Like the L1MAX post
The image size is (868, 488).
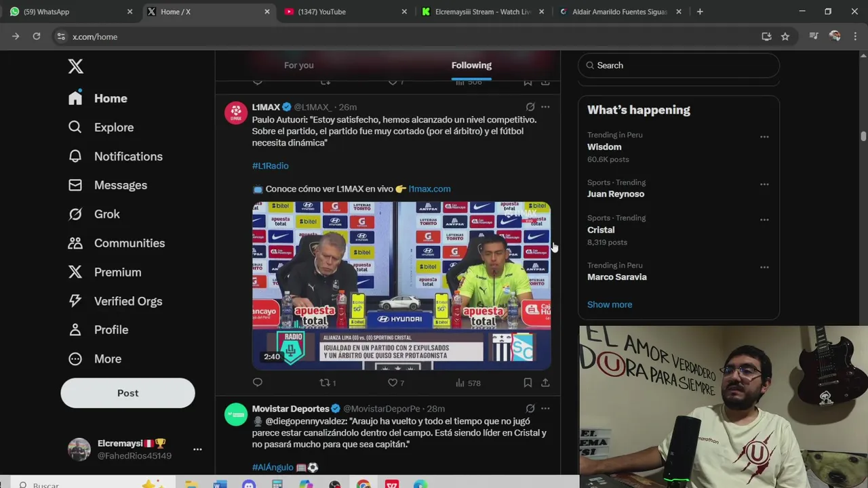(x=395, y=383)
